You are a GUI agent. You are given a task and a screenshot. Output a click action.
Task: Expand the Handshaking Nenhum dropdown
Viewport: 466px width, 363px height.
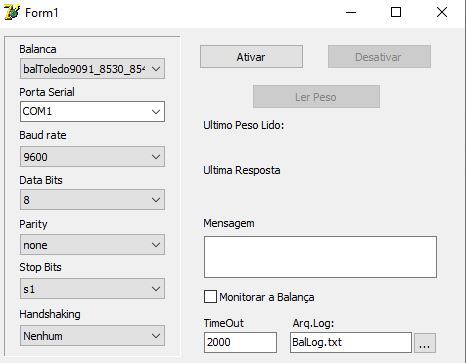pos(92,336)
